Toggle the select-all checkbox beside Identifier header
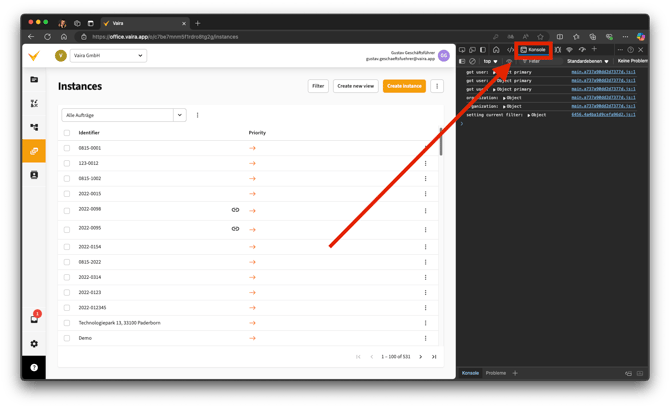The height and width of the screenshot is (408, 670). [x=67, y=133]
